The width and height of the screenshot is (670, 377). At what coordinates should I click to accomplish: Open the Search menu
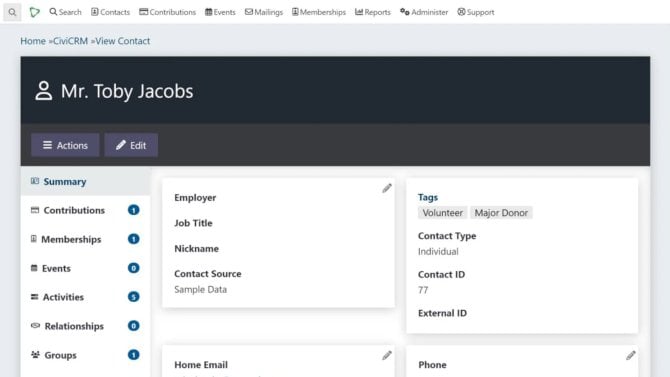[65, 12]
